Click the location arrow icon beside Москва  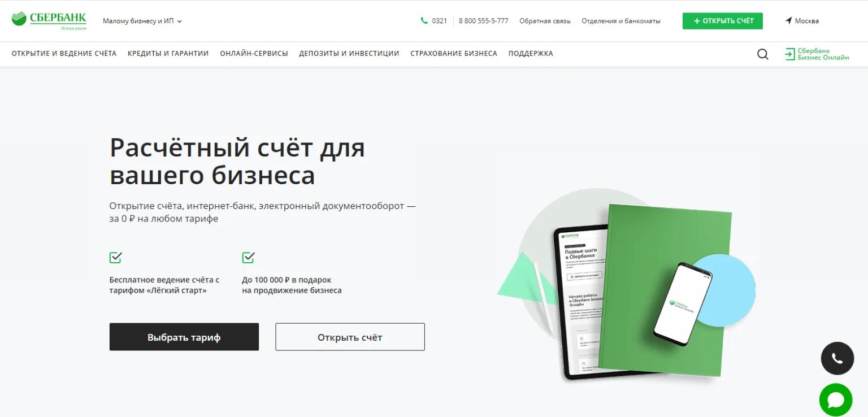coord(788,21)
